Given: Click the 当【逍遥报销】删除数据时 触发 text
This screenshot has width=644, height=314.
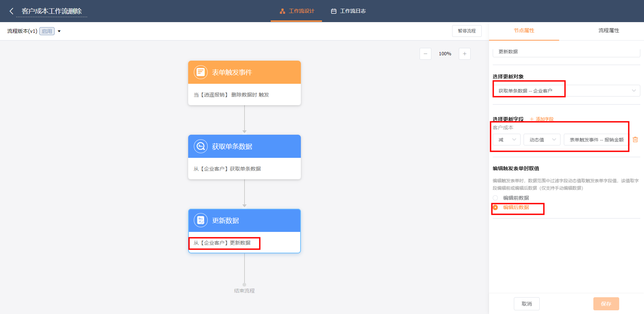Looking at the screenshot, I should pos(231,95).
